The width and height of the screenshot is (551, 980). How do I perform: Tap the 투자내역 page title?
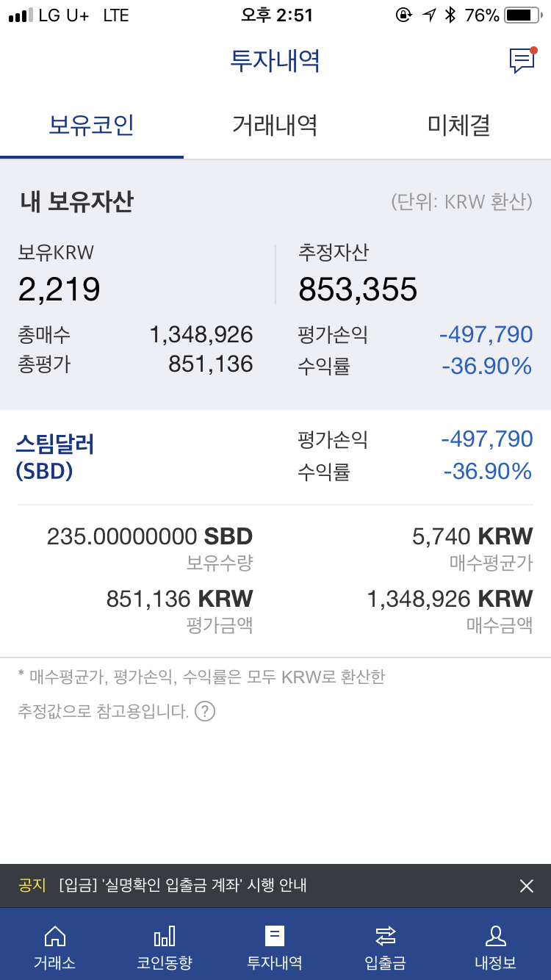[x=275, y=60]
